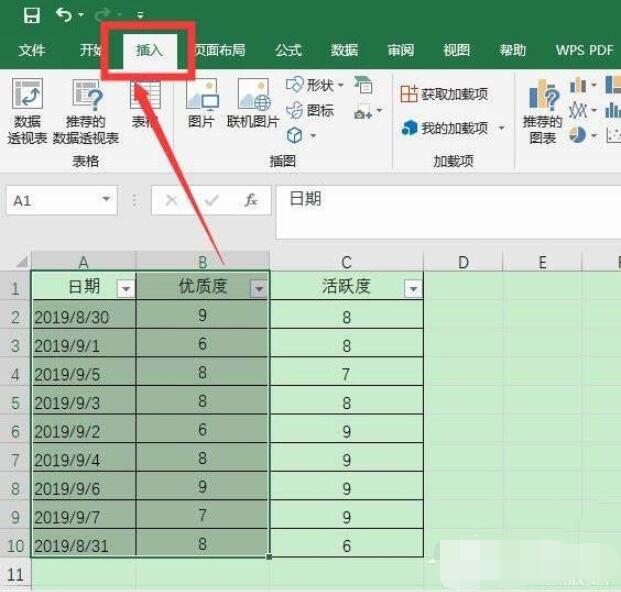Screen dimensions: 621x592
Task: Click 获取加载项 get add-ins
Action: (x=444, y=94)
